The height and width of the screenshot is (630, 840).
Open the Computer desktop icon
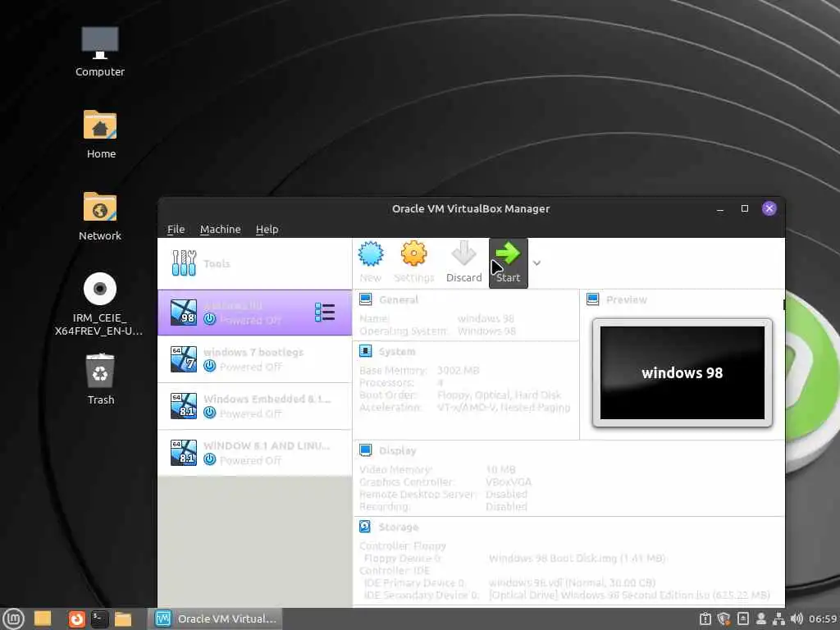99,52
